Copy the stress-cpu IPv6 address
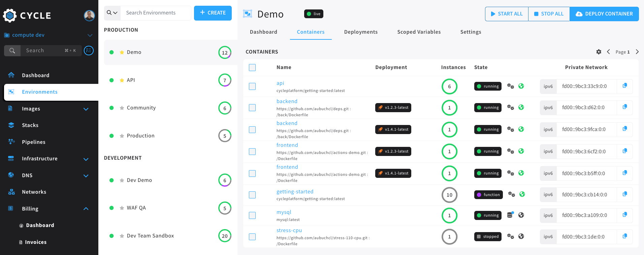This screenshot has width=644, height=255. coord(625,236)
